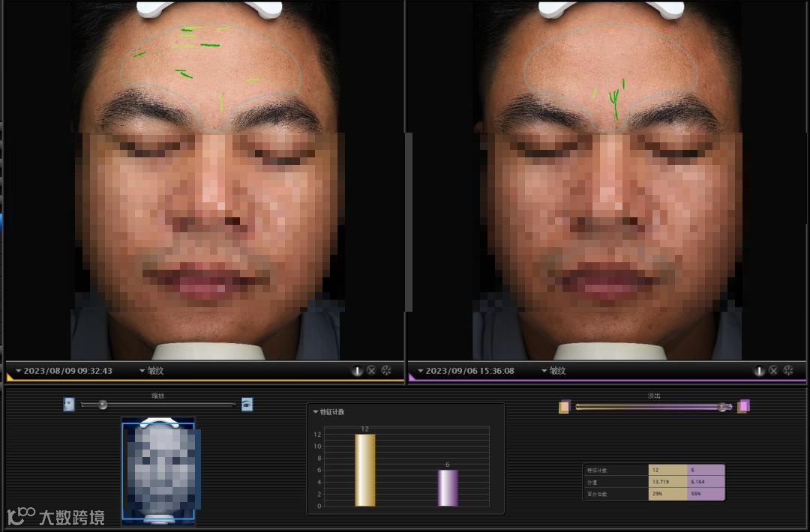Viewport: 810px width, 532px height.
Task: Collapse the 特征计数 chart section
Action: pyautogui.click(x=316, y=412)
